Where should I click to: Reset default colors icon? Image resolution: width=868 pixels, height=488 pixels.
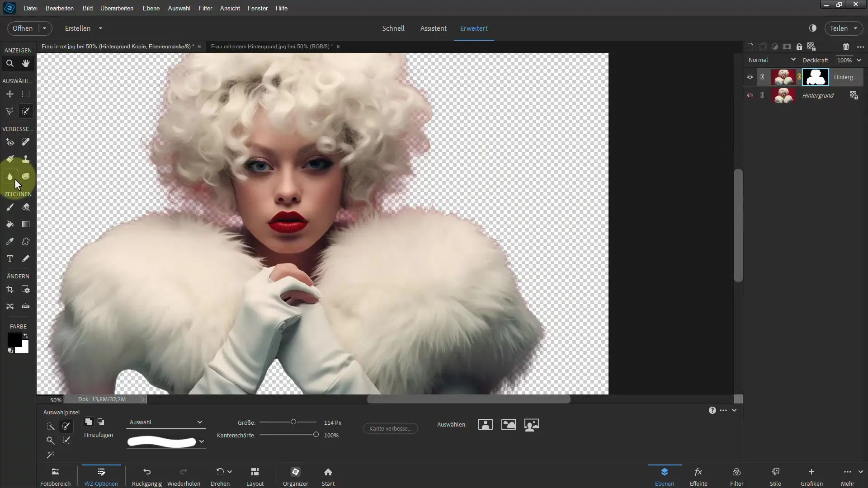tap(10, 351)
